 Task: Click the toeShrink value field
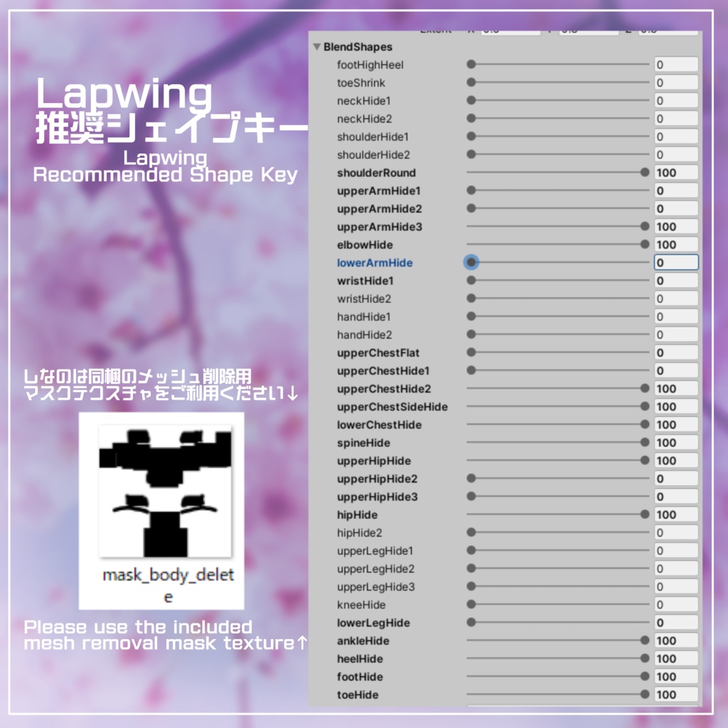(675, 82)
